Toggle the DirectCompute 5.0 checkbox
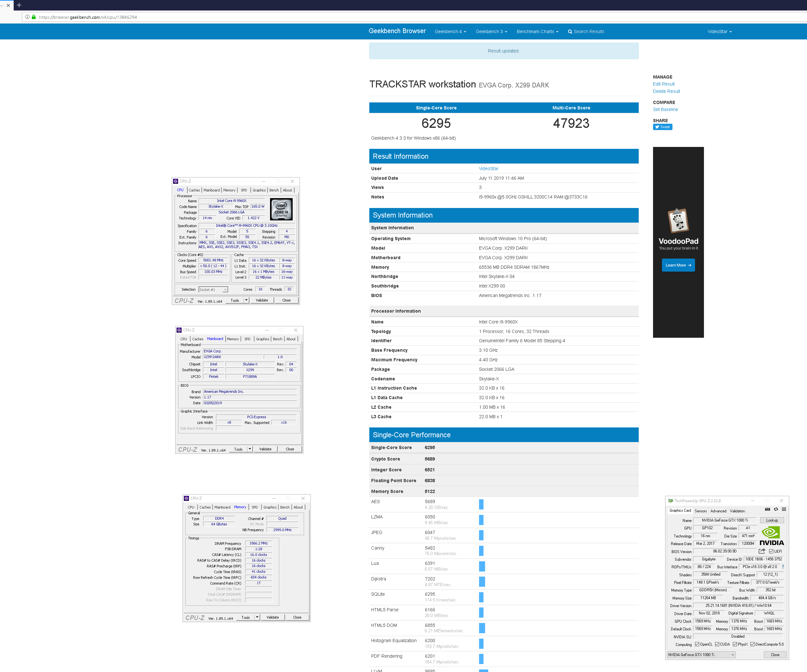Viewport: 807px width, 672px height. pyautogui.click(x=752, y=644)
